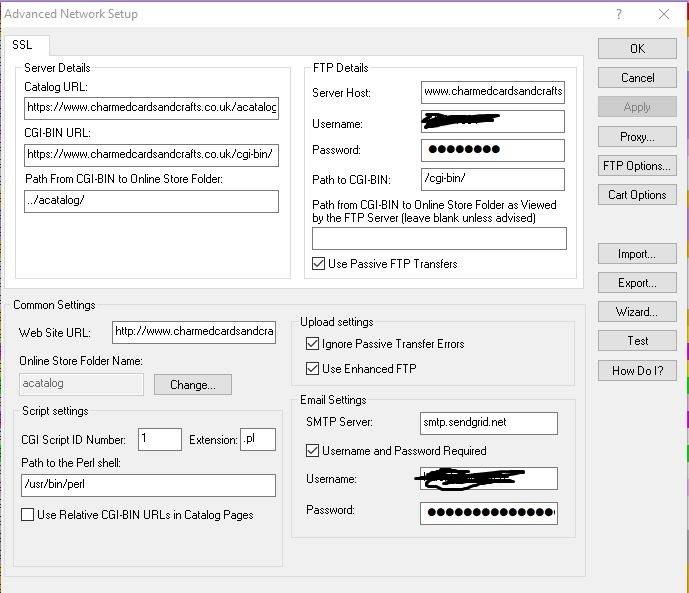Image resolution: width=689 pixels, height=593 pixels.
Task: Click the Import button
Action: [x=637, y=254]
